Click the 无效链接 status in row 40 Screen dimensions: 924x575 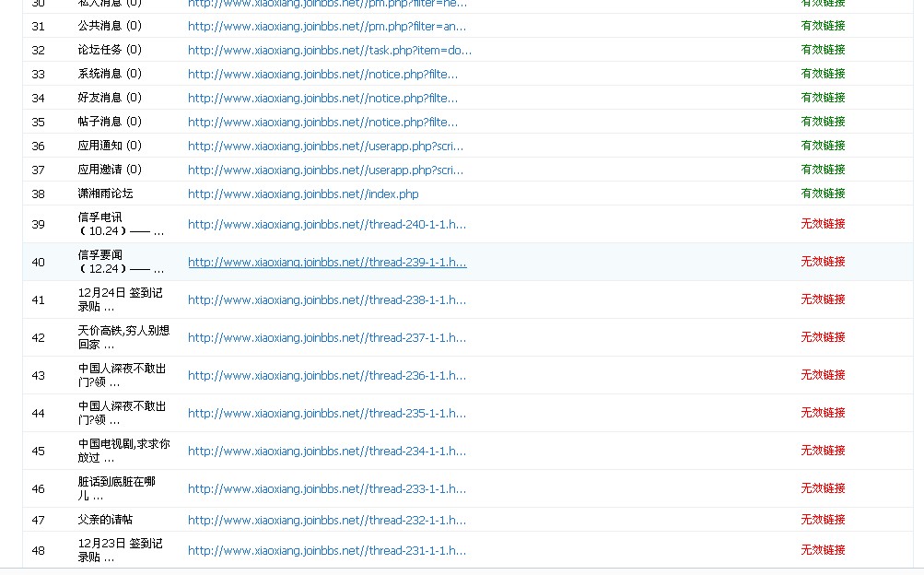coord(823,262)
